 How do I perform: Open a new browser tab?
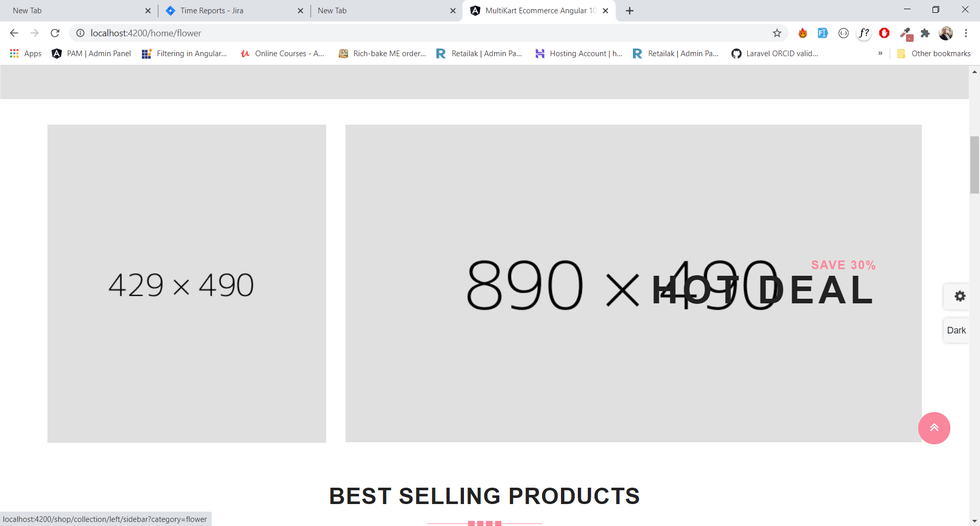coord(629,11)
